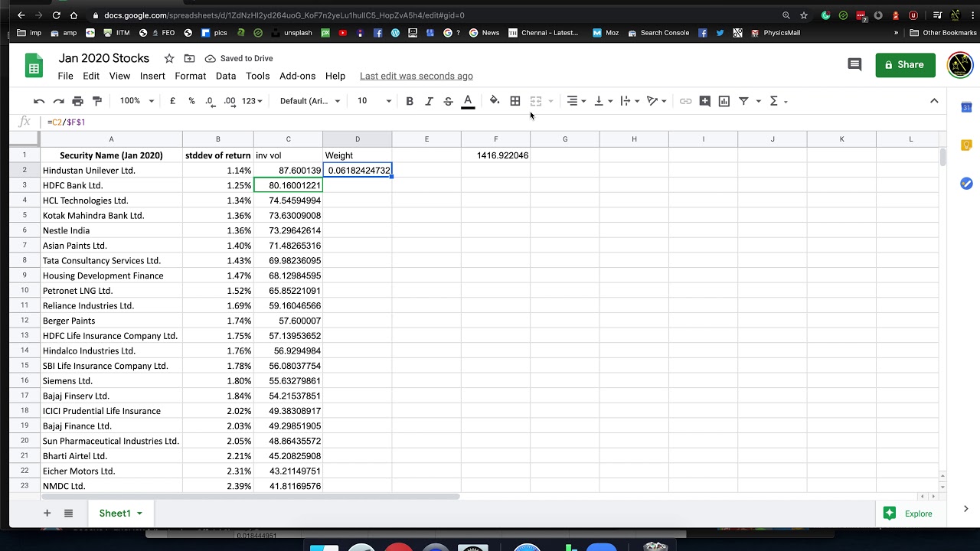Click the Redo icon in toolbar

tap(58, 101)
